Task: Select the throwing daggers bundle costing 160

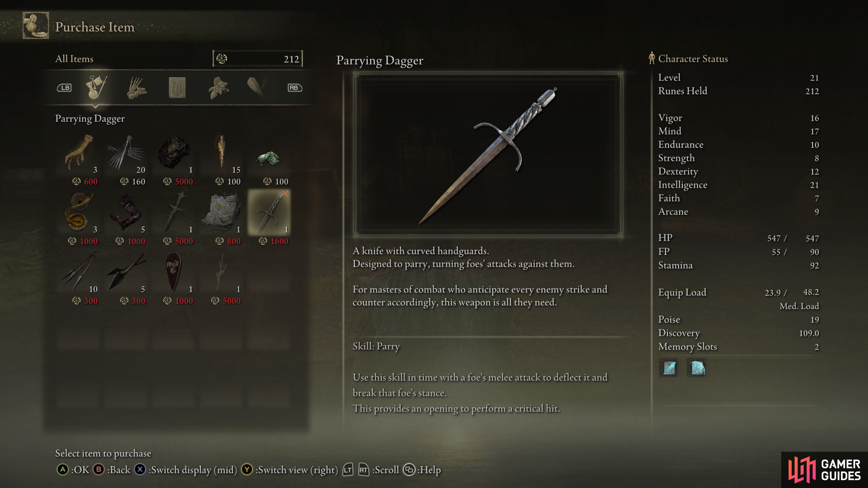Action: pos(127,159)
